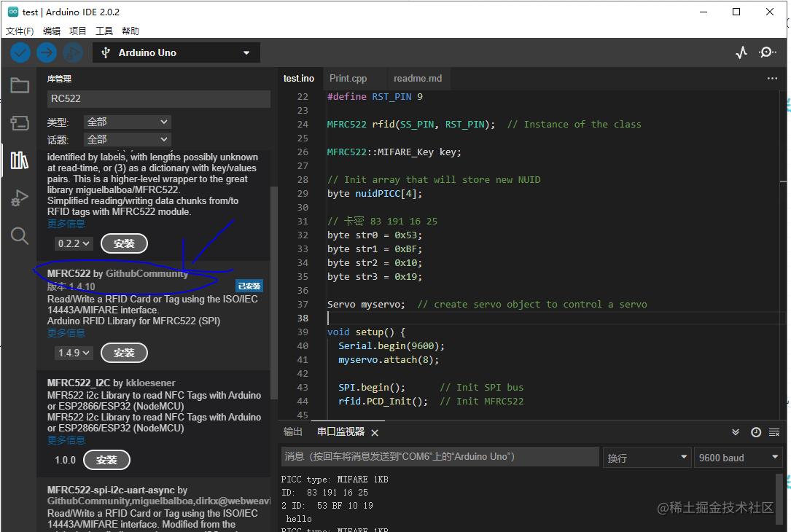The image size is (791, 532).
Task: Toggle autoscroll double-chevron icon in monitor
Action: [736, 432]
